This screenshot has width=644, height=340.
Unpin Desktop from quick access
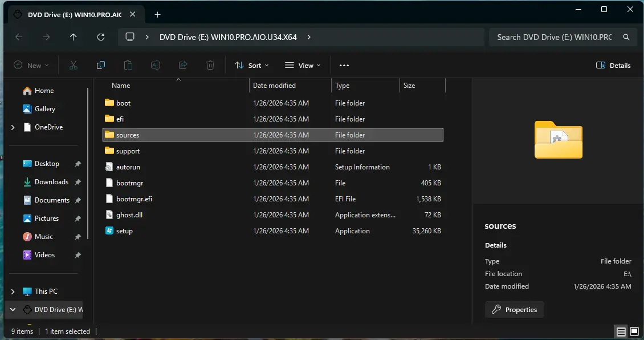pos(78,164)
